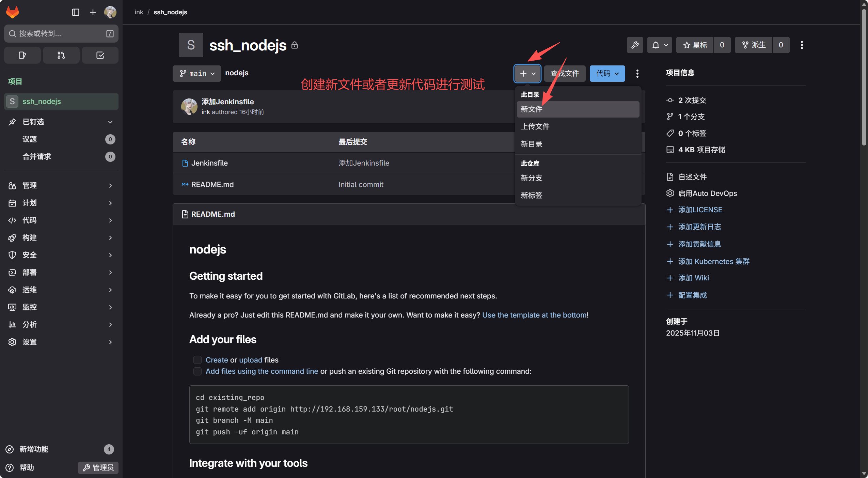Check the Create or upload files checkbox
The width and height of the screenshot is (868, 478).
(x=198, y=360)
